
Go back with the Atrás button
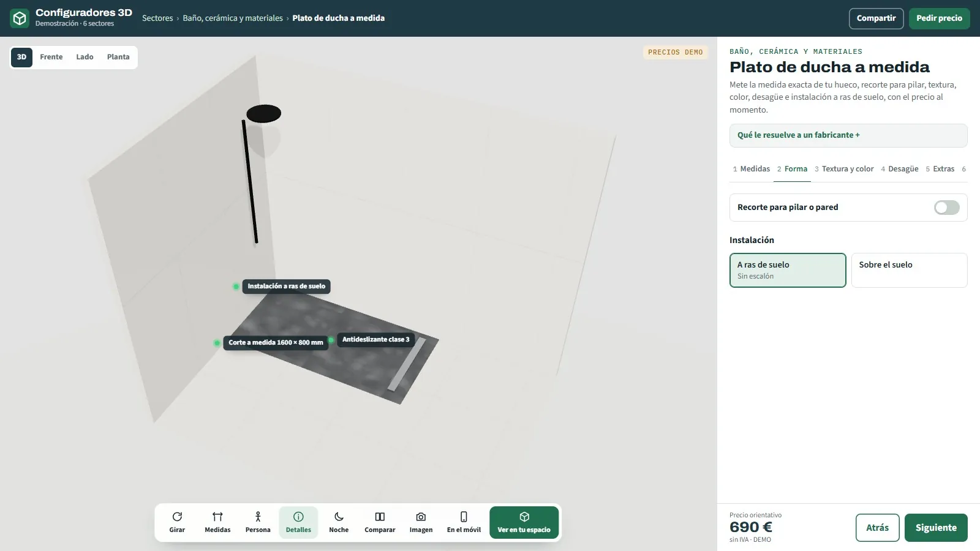click(x=877, y=528)
